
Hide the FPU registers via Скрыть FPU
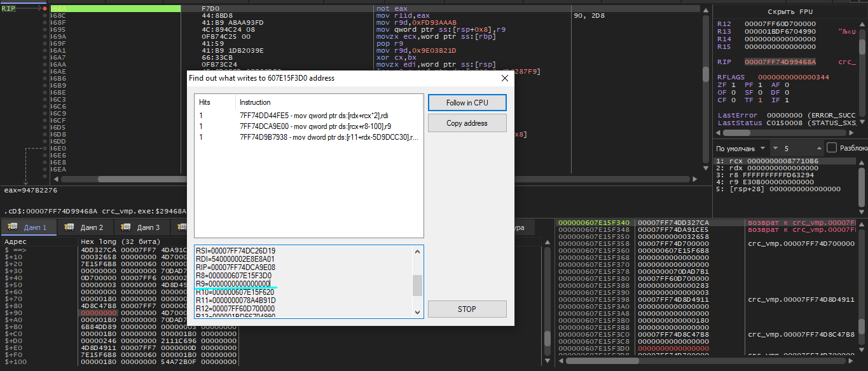click(790, 11)
